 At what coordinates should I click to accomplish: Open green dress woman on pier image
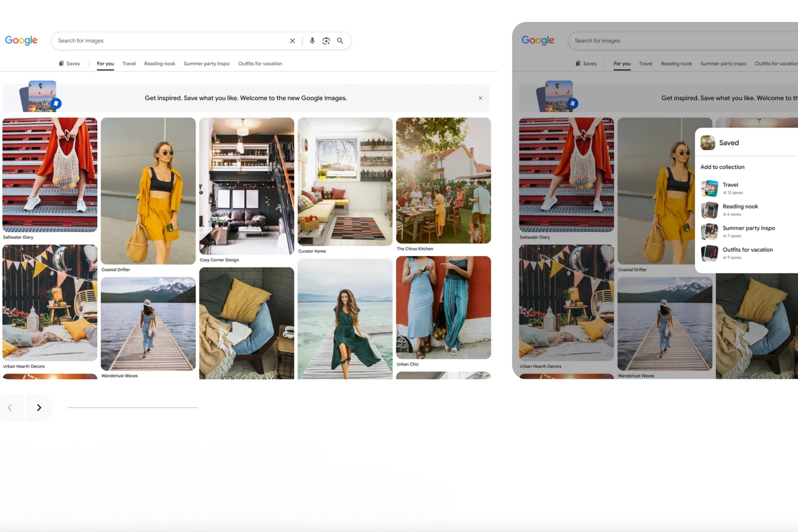345,319
